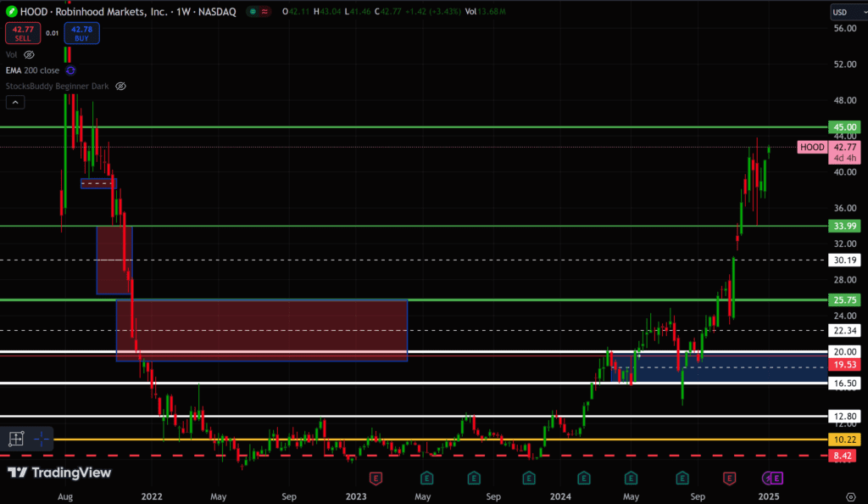Select the white 22.34 price label

point(844,331)
